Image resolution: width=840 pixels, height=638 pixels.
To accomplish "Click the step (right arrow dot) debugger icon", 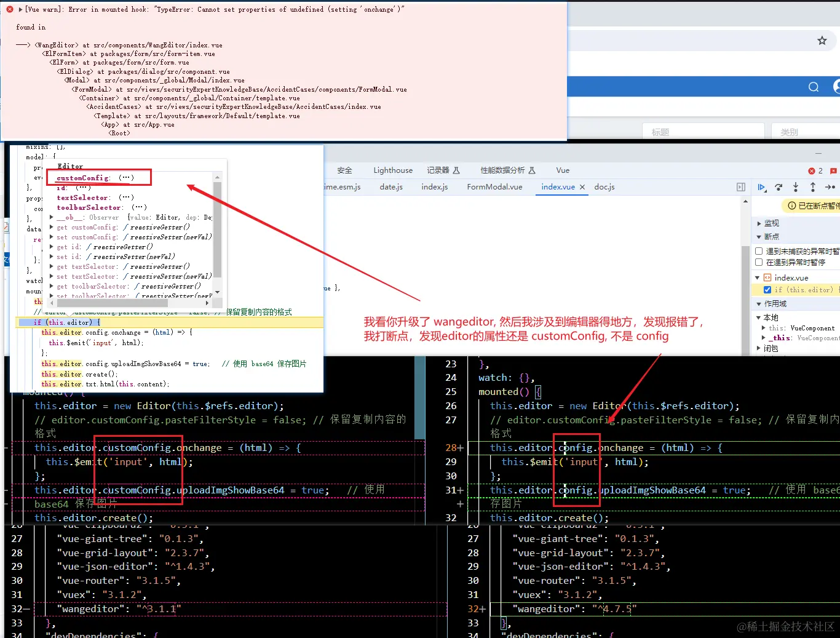I will click(x=830, y=187).
